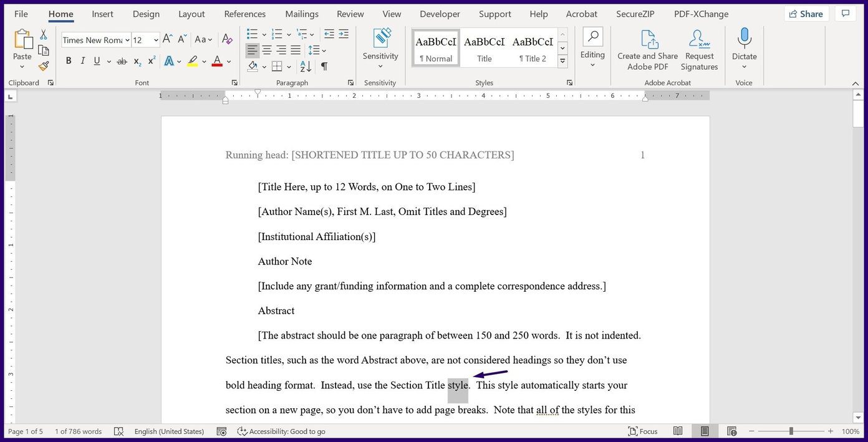The width and height of the screenshot is (868, 442).
Task: Open the Sensitivity label menu
Action: pos(380,49)
